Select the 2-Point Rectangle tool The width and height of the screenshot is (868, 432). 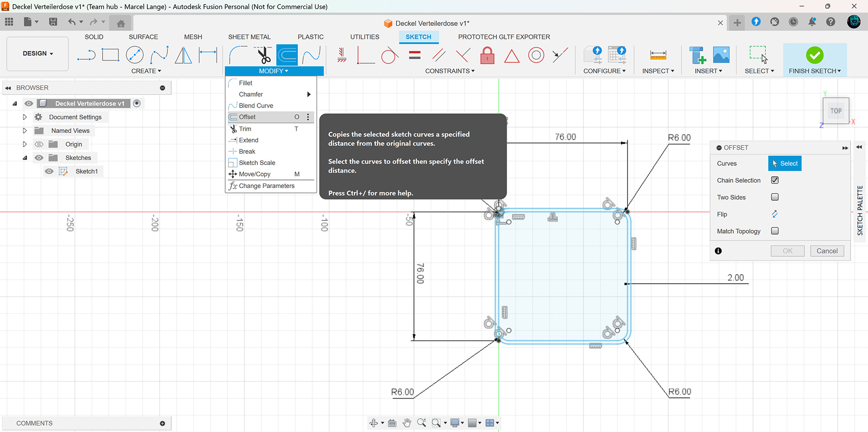click(110, 55)
